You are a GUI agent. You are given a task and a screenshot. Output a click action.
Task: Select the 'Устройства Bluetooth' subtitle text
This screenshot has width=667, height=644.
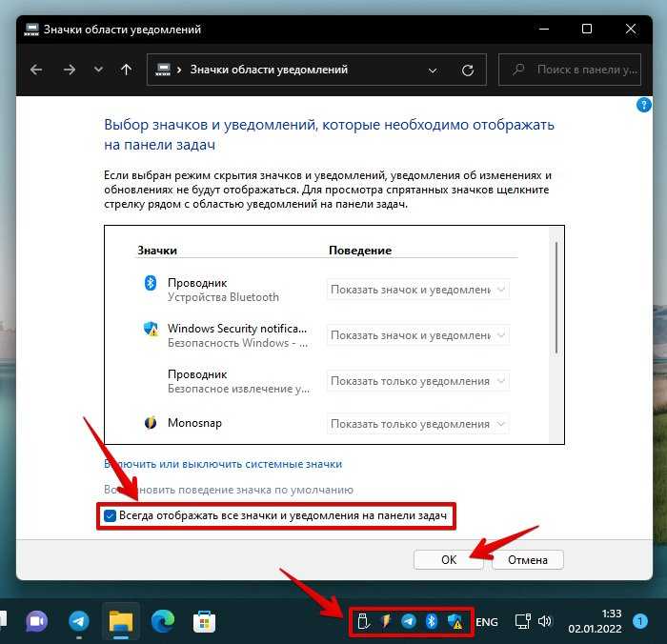coord(223,297)
